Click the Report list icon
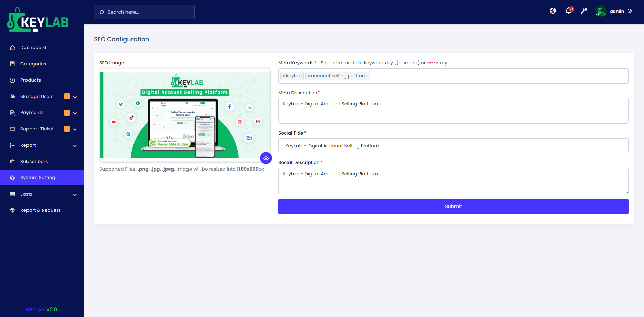644x317 pixels. click(12, 145)
